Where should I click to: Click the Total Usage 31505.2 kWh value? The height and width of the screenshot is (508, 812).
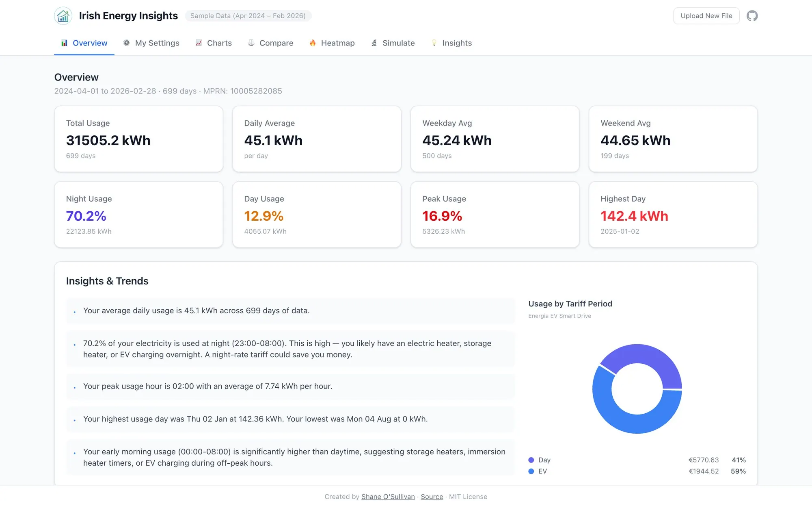[108, 140]
